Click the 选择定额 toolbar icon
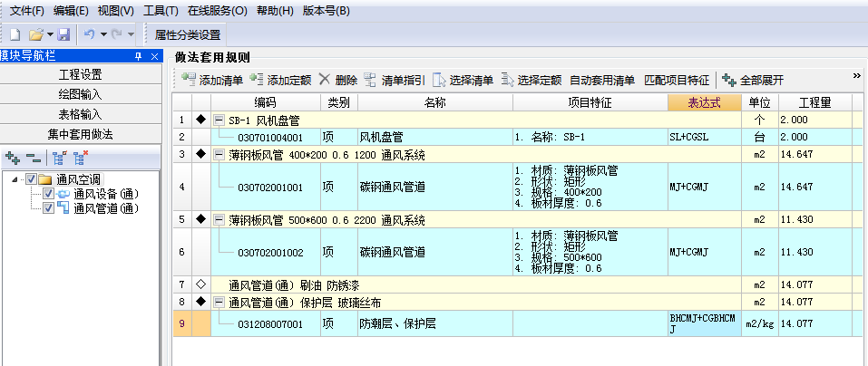Viewport: 868px width, 366px height. tap(508, 80)
